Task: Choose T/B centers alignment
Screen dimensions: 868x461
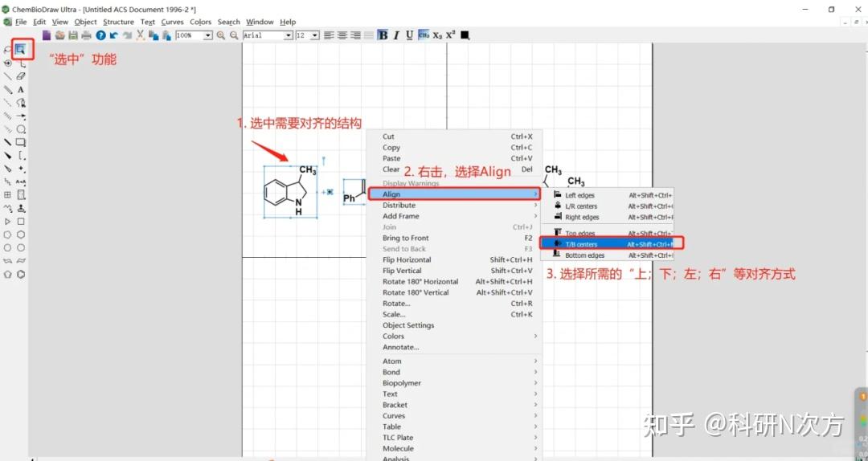Action: tap(608, 244)
